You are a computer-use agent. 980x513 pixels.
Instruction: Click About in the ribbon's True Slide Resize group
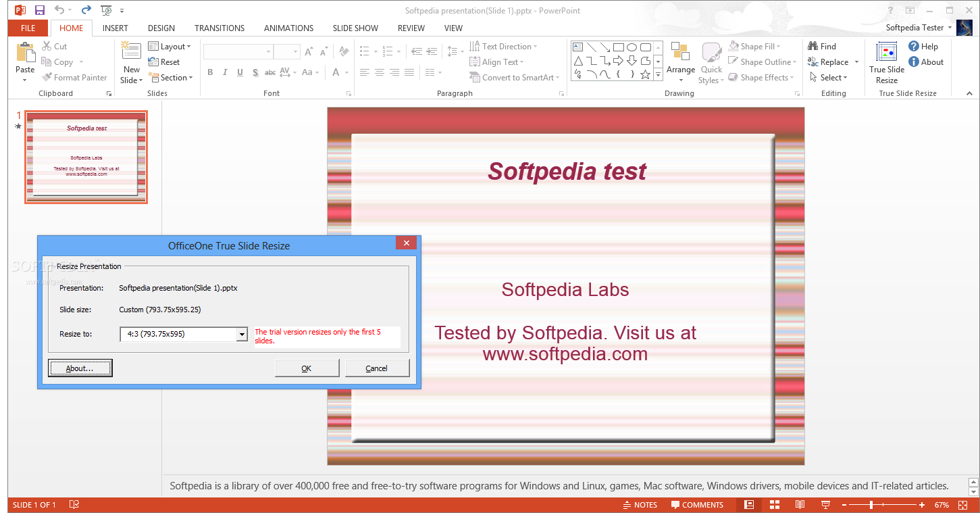[925, 62]
